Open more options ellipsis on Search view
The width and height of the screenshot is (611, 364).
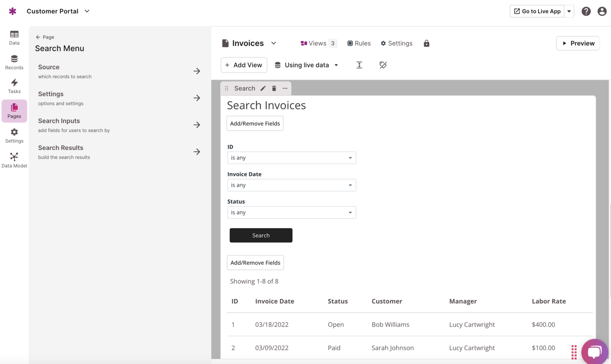285,88
